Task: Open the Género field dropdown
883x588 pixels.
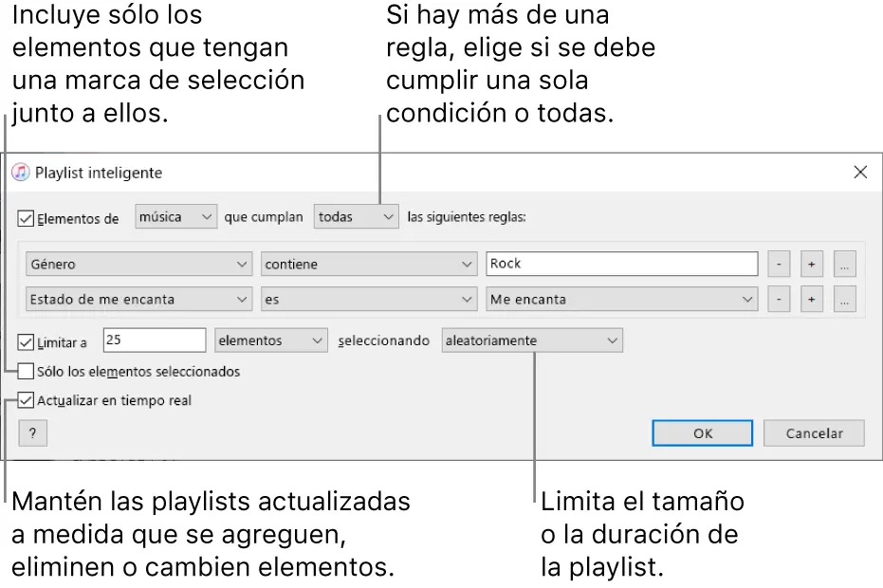Action: tap(138, 264)
